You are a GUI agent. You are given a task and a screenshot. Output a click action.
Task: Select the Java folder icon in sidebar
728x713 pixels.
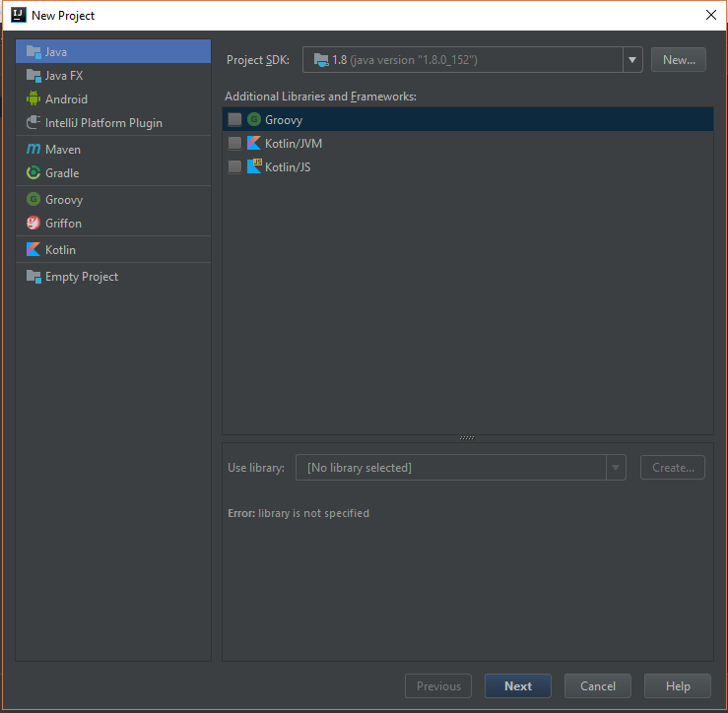pyautogui.click(x=33, y=51)
